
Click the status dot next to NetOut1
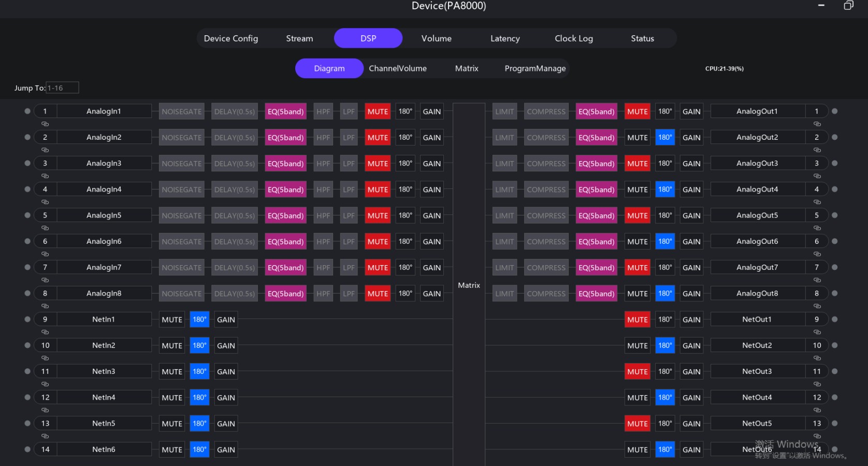[x=835, y=319]
